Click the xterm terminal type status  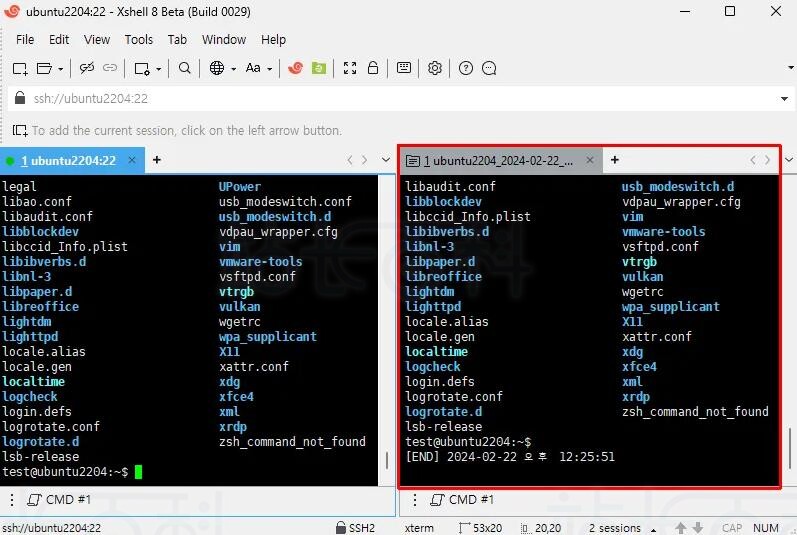419,528
